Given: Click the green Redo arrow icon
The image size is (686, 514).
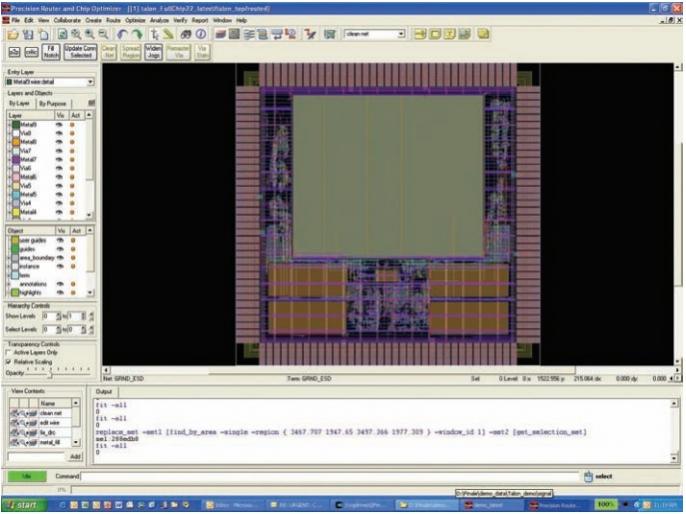Looking at the screenshot, I should [x=137, y=34].
